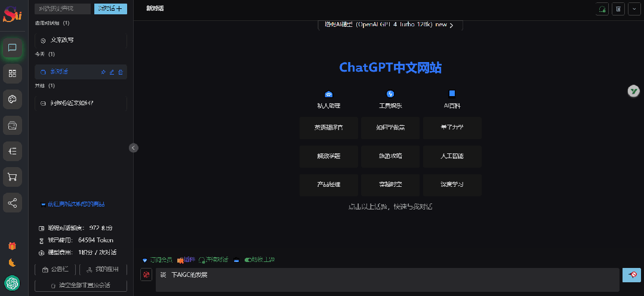Click the green ChatGPT logo avatar

(x=13, y=282)
